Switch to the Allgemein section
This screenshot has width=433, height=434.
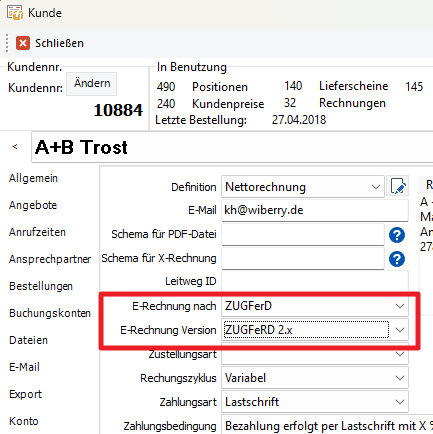(x=33, y=178)
